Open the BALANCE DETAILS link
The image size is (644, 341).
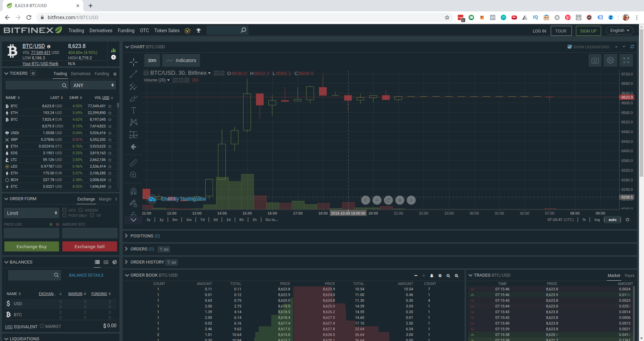coord(86,275)
